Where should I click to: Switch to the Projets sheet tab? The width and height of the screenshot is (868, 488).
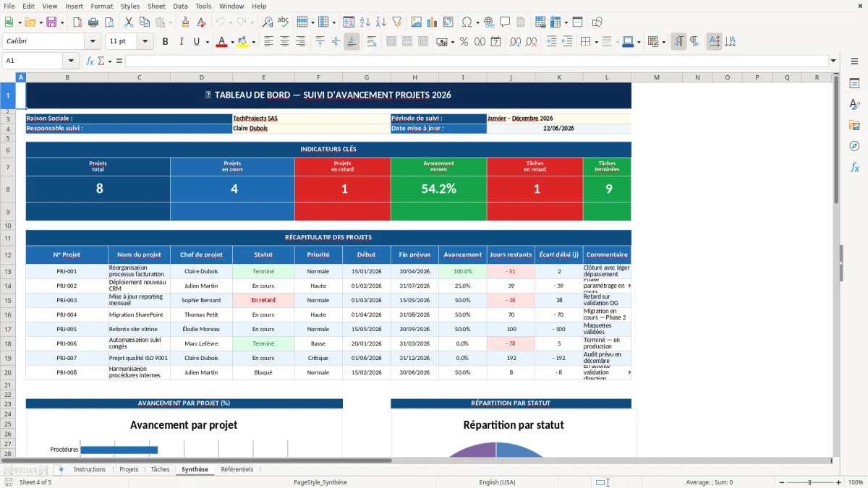coord(129,469)
